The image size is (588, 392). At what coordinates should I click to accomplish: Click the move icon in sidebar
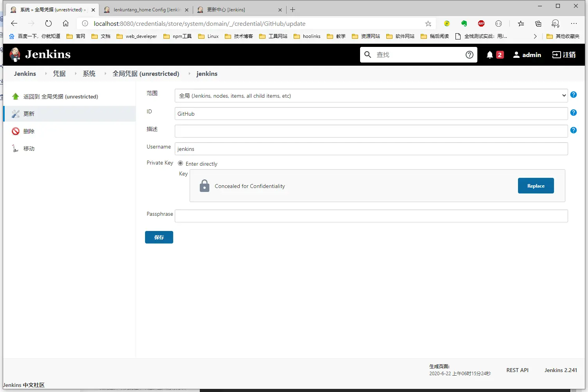[16, 149]
